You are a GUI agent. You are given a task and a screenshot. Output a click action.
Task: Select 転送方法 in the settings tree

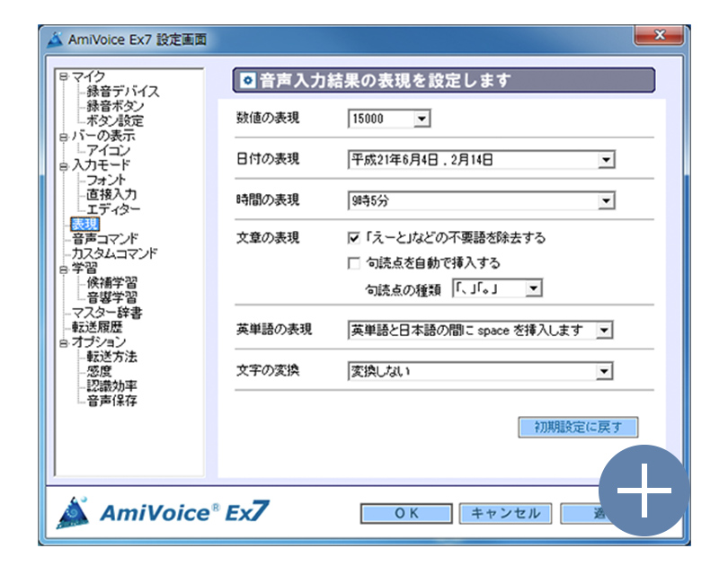[x=111, y=357]
